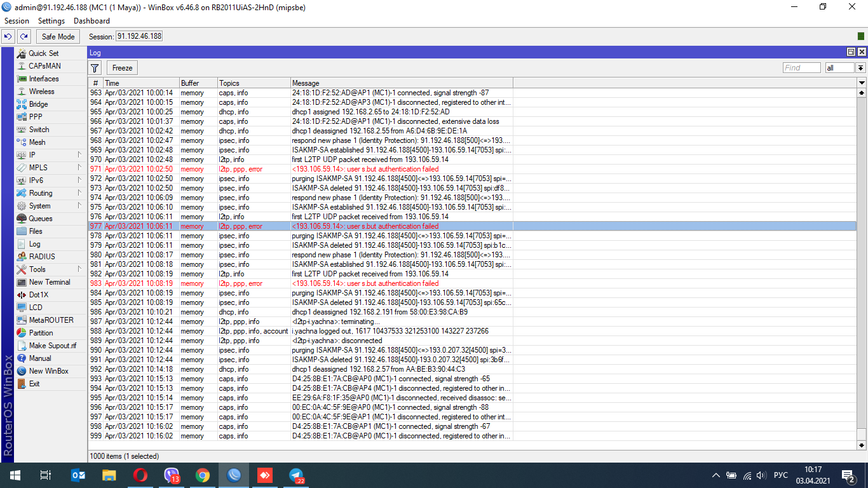Open the Settings menu
Screen dimensions: 868x488
tap(51, 21)
